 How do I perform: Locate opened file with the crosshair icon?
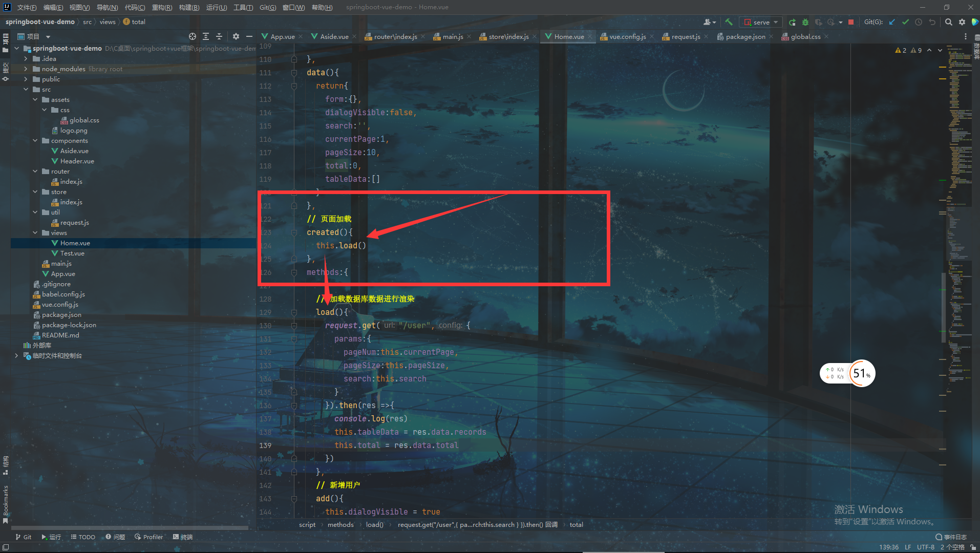coord(193,36)
